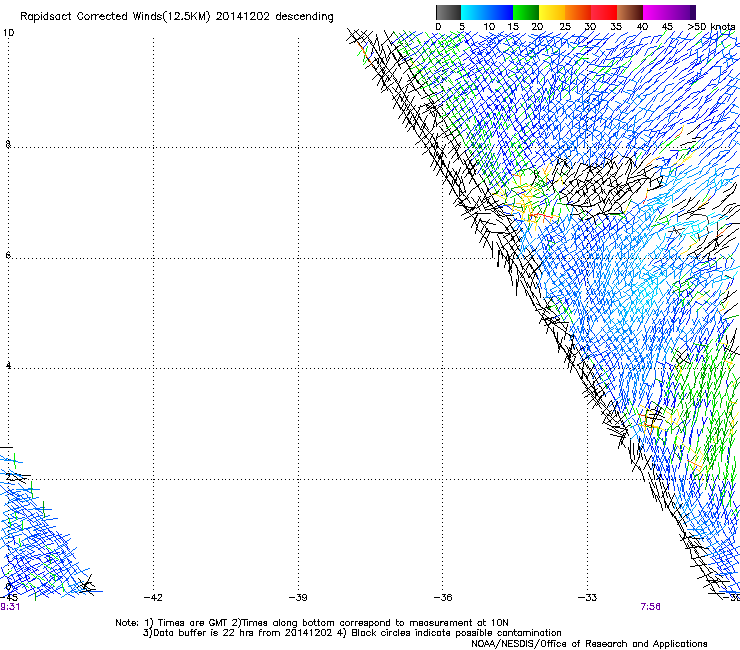The image size is (740, 650).
Task: Click the '8' latitude axis label
Action: tap(8, 144)
